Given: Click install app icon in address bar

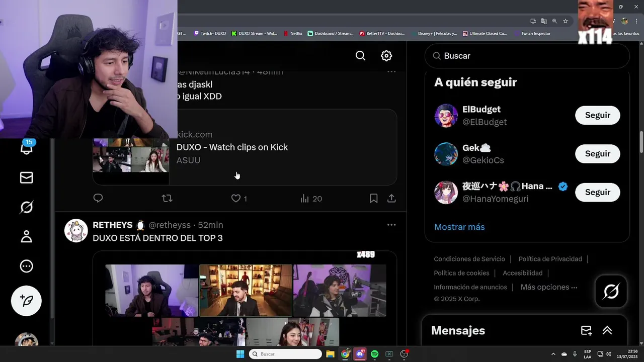Looking at the screenshot, I should point(533,21).
